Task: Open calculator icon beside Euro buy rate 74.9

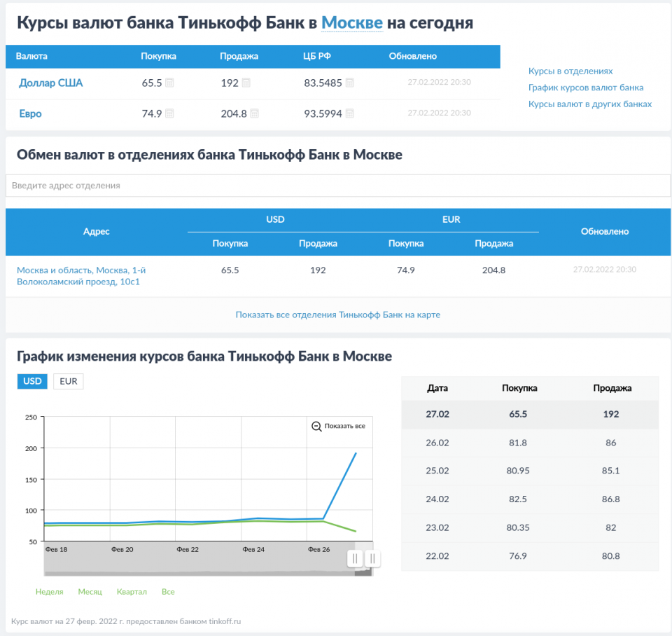Action: coord(169,113)
